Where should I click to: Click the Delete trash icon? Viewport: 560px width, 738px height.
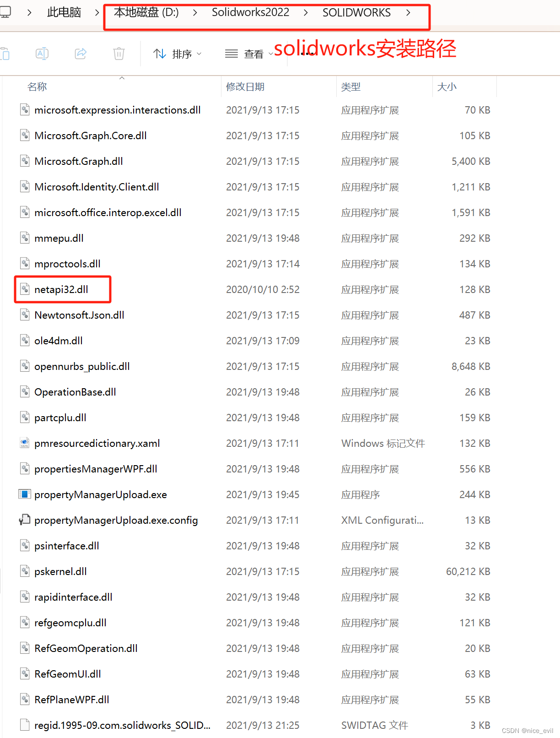pos(119,54)
